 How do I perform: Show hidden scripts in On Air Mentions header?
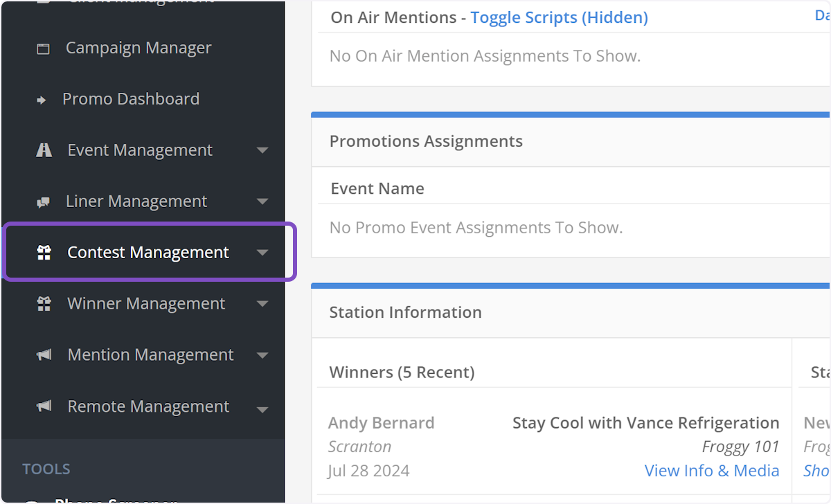[x=558, y=17]
